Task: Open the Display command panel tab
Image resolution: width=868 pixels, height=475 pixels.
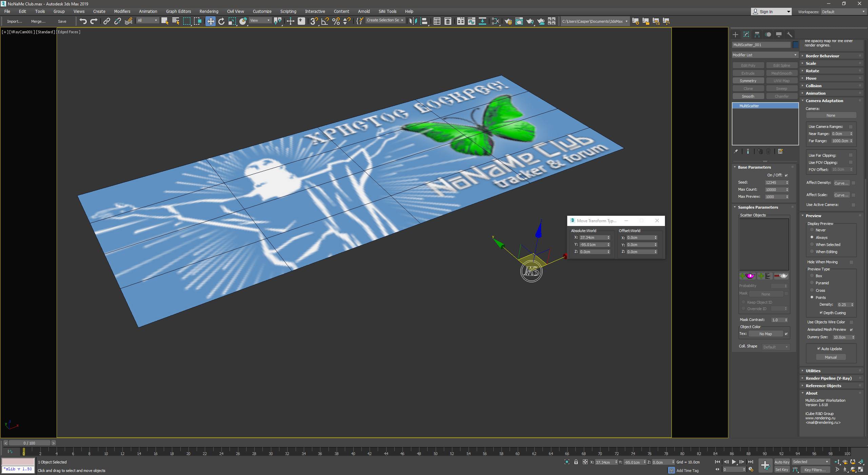Action: tap(779, 35)
